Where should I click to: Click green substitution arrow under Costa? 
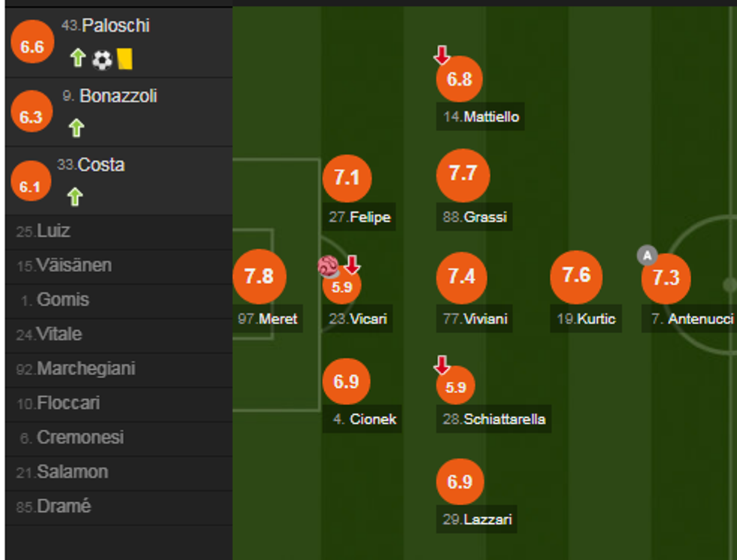[74, 197]
